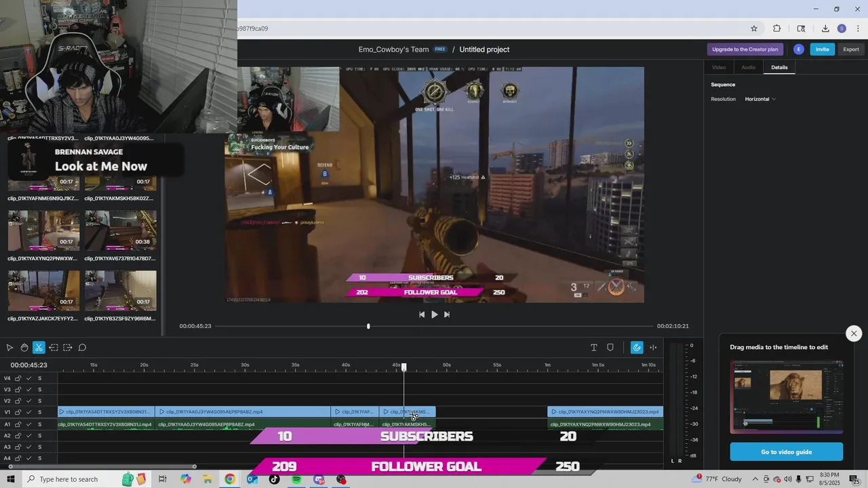The width and height of the screenshot is (868, 488).
Task: Click timeline ruler at 30s mark
Action: [245, 365]
